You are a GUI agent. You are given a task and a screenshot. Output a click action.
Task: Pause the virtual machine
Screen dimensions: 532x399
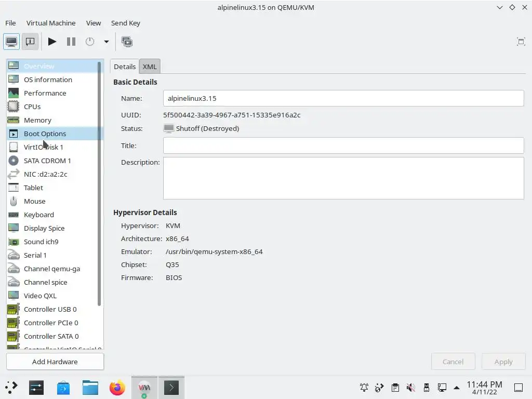pyautogui.click(x=71, y=42)
